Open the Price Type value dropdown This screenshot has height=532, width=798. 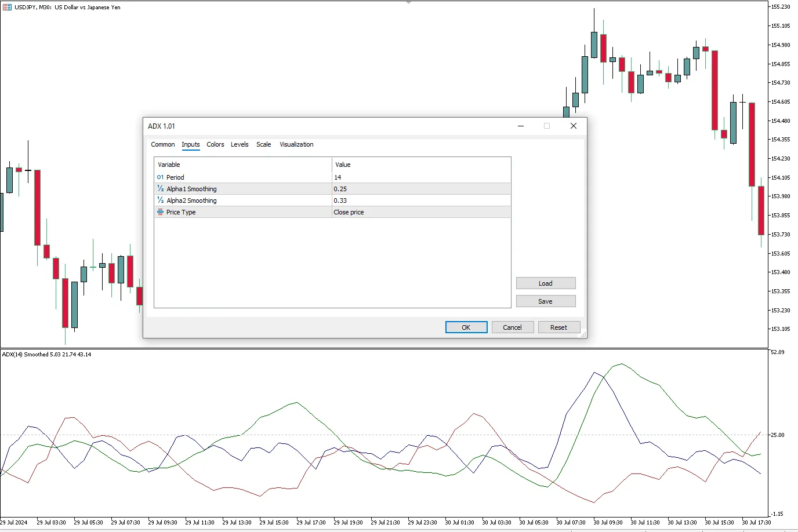pyautogui.click(x=421, y=212)
